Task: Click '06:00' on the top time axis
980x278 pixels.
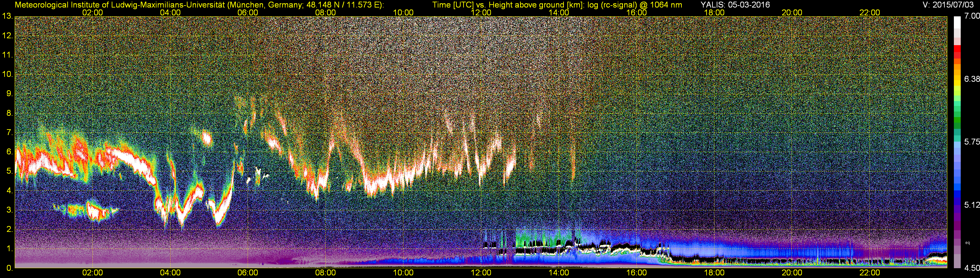Action: coord(248,12)
